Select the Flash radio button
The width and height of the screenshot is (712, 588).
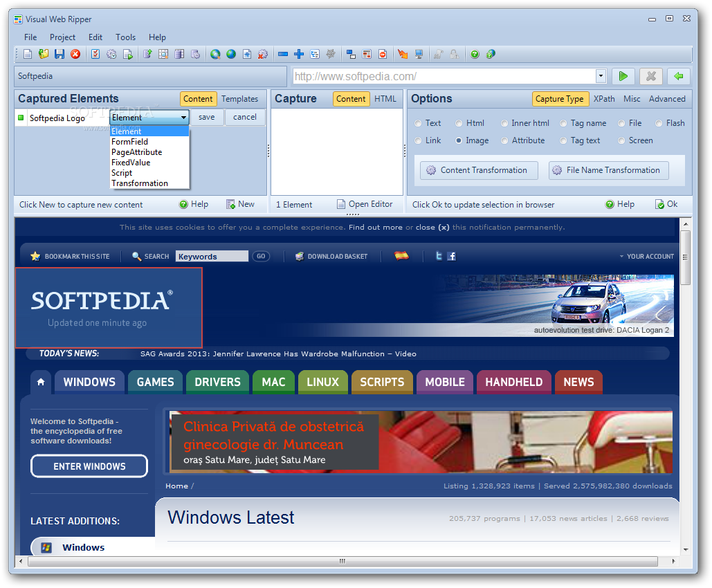[659, 124]
